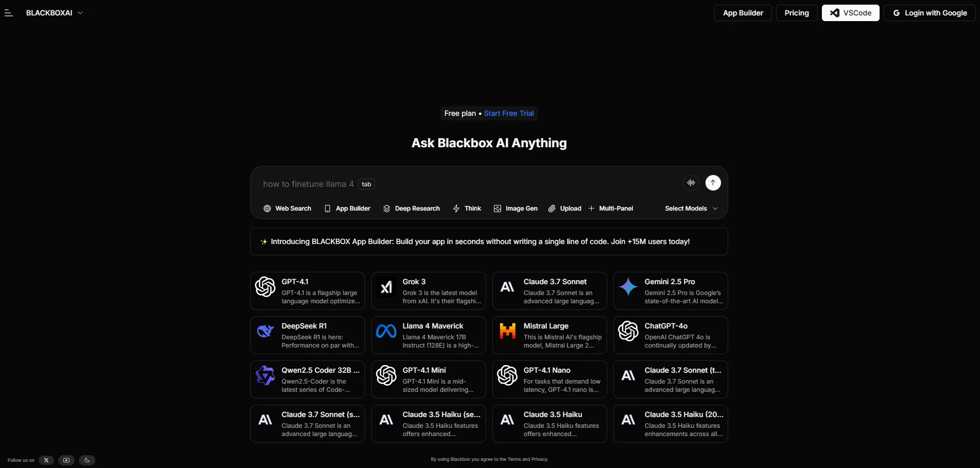Add a Multi-Panel chat
This screenshot has width=980, height=468.
(611, 209)
